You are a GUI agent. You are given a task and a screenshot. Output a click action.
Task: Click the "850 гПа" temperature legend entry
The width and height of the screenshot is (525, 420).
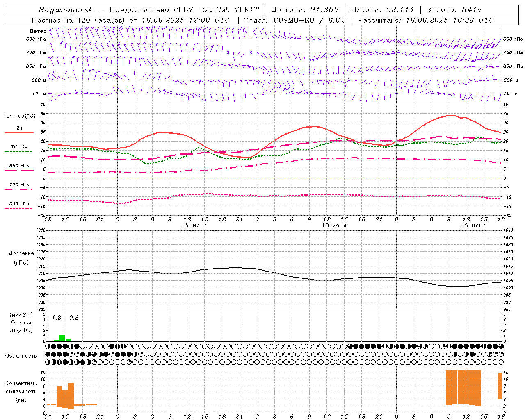click(x=19, y=166)
